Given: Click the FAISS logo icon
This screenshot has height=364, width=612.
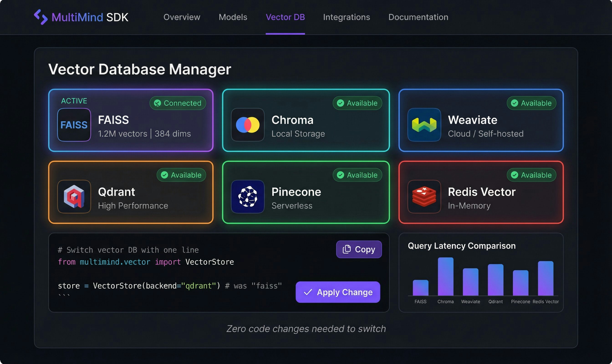Looking at the screenshot, I should [74, 125].
